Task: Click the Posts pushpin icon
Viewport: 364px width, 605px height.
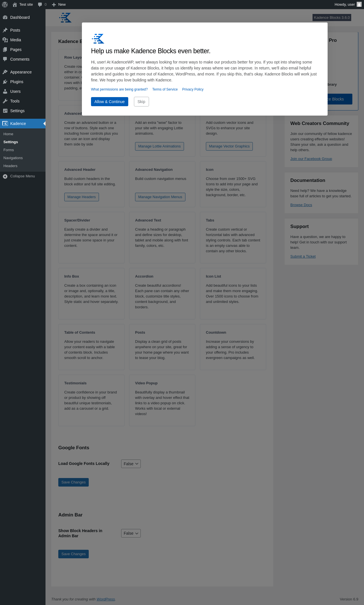Action: [5, 30]
